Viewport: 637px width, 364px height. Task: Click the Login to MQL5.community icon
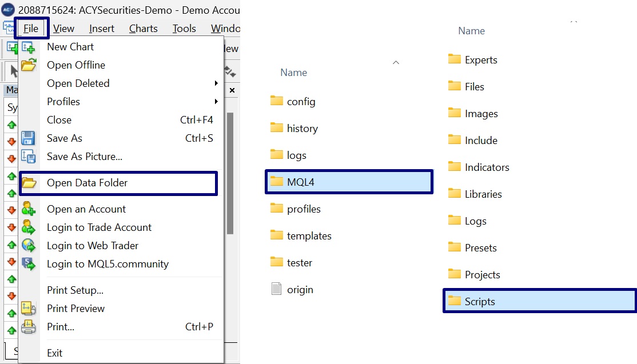(x=29, y=264)
